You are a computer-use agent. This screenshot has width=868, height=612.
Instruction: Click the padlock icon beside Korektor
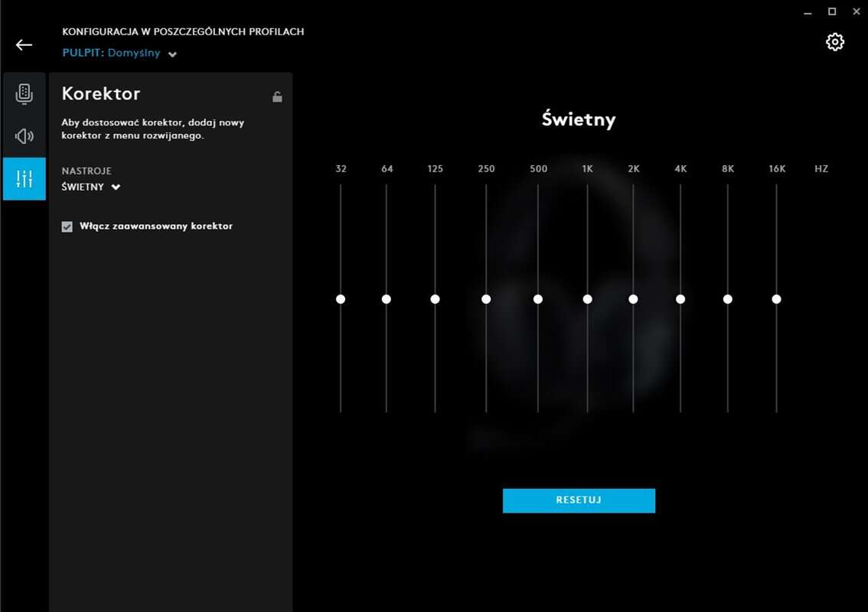coord(277,96)
